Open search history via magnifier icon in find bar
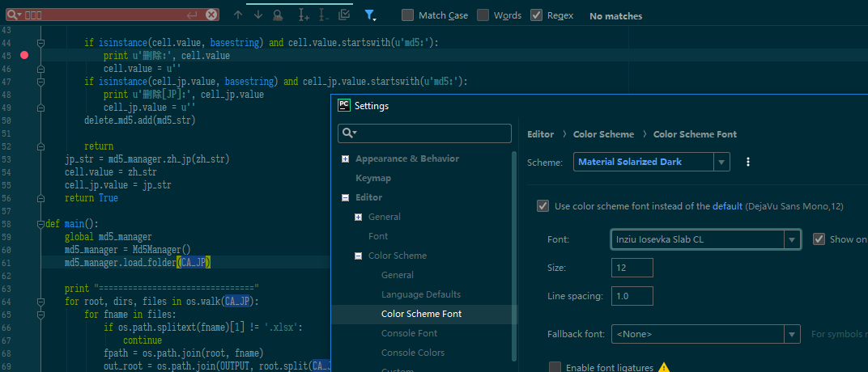The image size is (868, 372). [x=14, y=15]
